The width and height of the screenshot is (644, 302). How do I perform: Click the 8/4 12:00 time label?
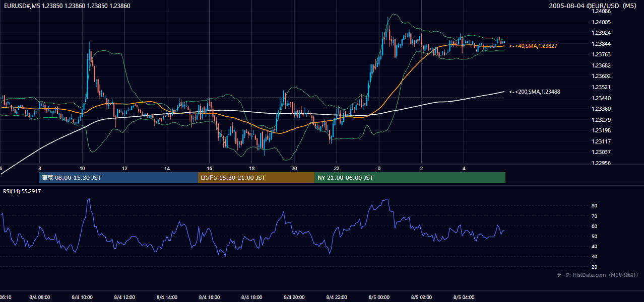tap(124, 297)
